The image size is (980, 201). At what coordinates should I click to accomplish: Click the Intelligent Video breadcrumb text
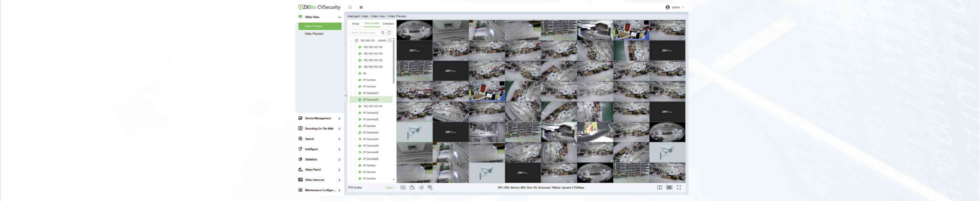(x=358, y=16)
